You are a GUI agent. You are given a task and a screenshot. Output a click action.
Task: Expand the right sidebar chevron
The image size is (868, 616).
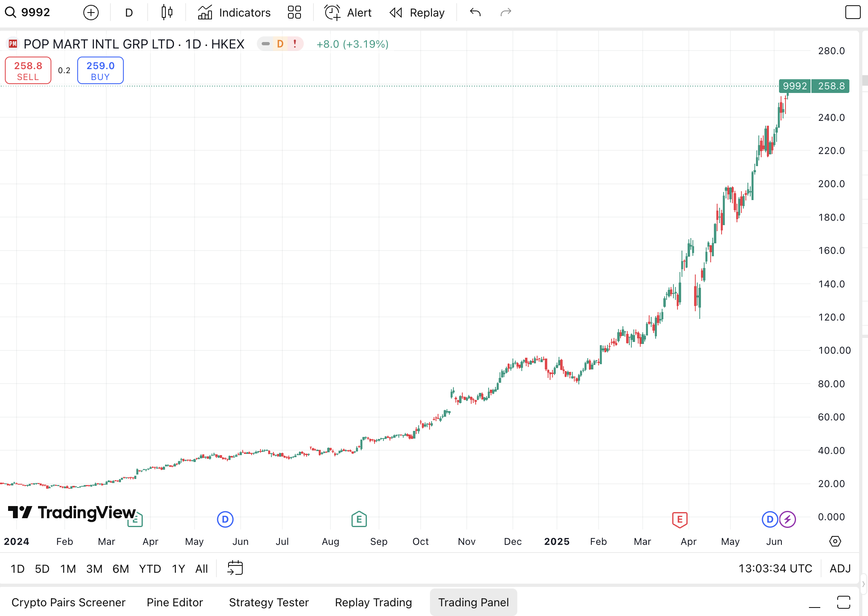[863, 584]
